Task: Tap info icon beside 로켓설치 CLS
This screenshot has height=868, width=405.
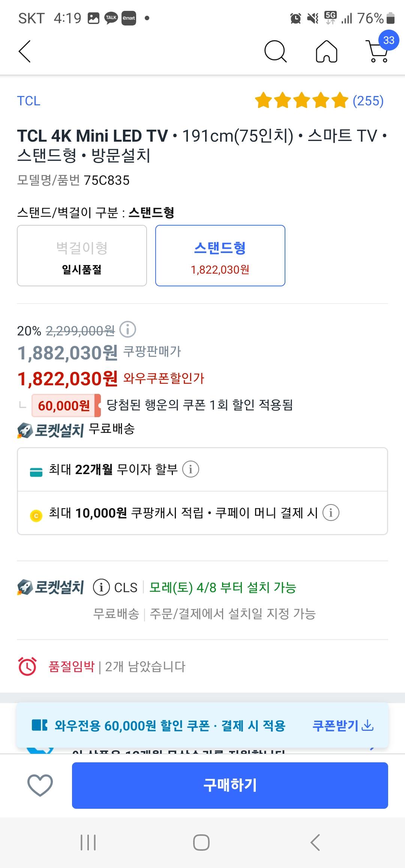Action: [101, 587]
